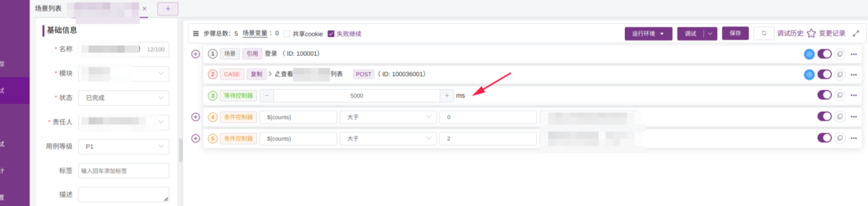
Task: Click the edit pencil icon in step 2
Action: (x=277, y=74)
